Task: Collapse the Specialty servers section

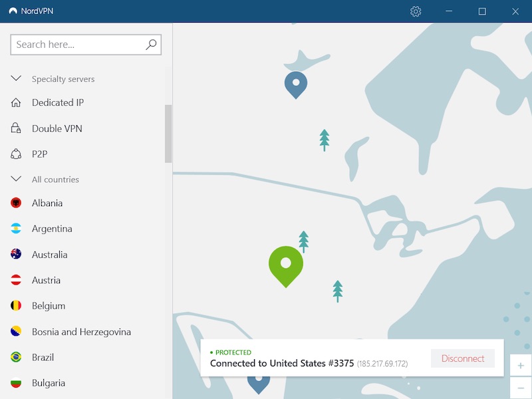Action: (16, 78)
